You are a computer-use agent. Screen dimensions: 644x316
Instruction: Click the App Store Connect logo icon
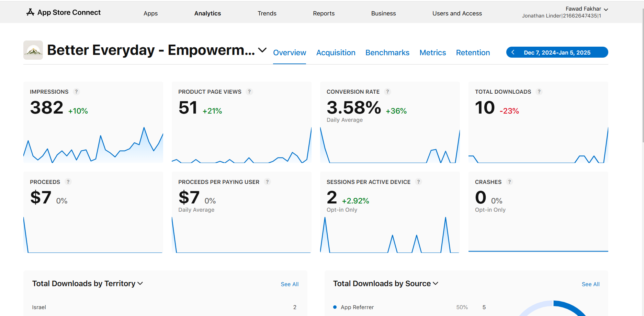pyautogui.click(x=30, y=12)
